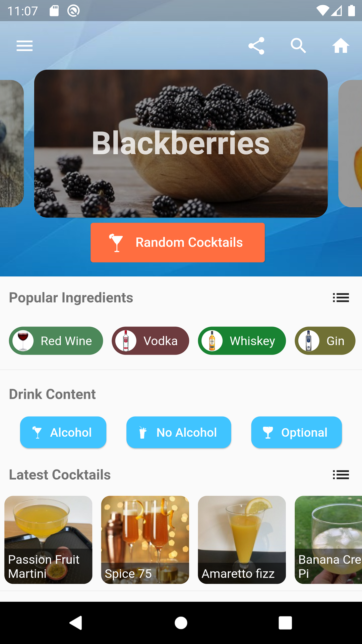Open the hamburger navigation menu
Image resolution: width=362 pixels, height=644 pixels.
[24, 46]
